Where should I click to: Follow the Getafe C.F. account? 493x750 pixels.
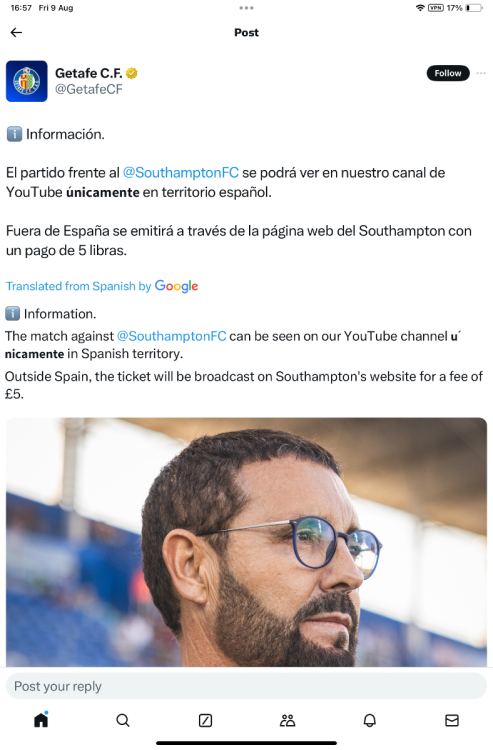point(448,73)
